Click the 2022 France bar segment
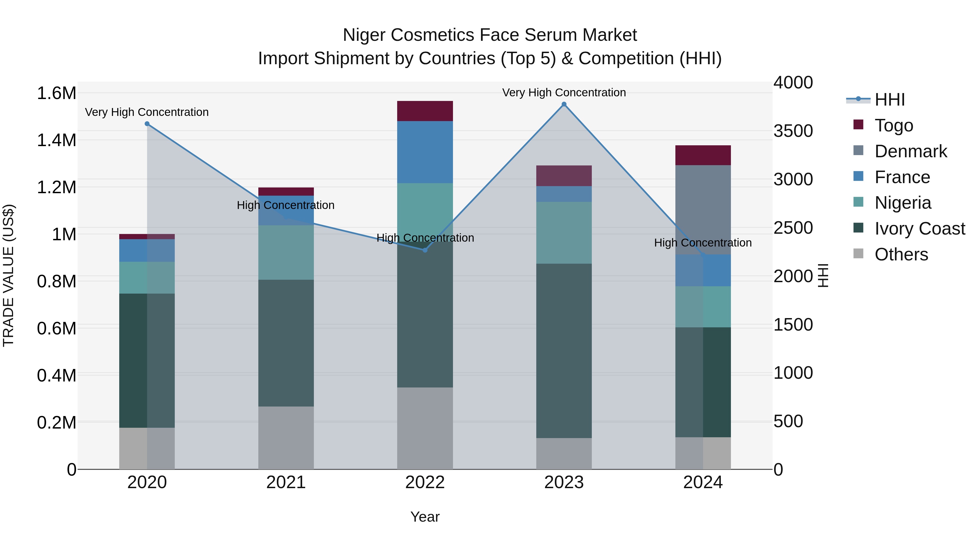Viewport: 980px width, 551px height. (425, 152)
